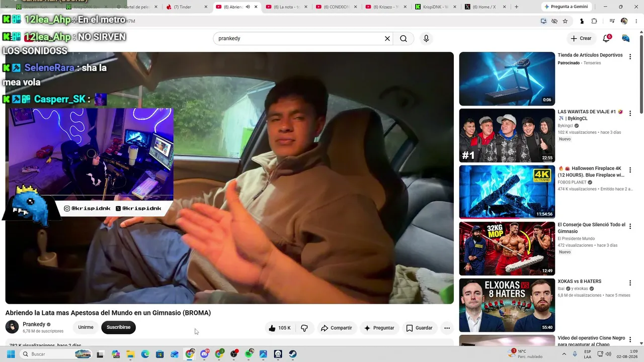Close the Tinder tab

(206, 7)
